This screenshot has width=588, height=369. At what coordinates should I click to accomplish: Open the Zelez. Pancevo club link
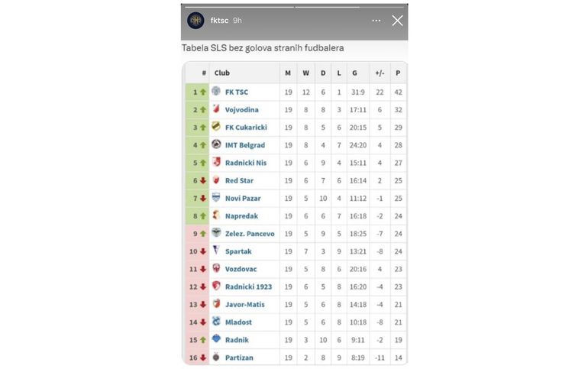250,234
